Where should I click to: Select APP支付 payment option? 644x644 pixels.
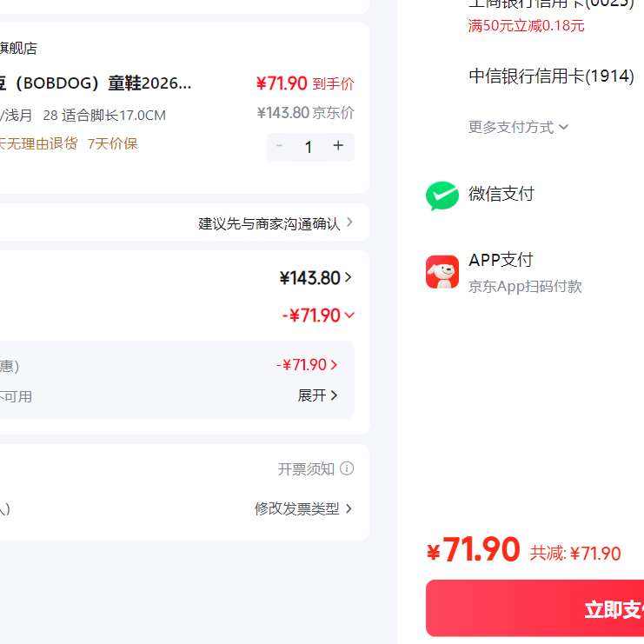[501, 260]
